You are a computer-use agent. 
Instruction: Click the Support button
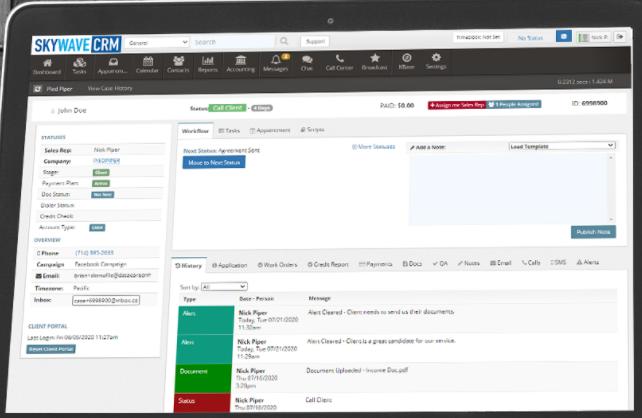pyautogui.click(x=315, y=41)
